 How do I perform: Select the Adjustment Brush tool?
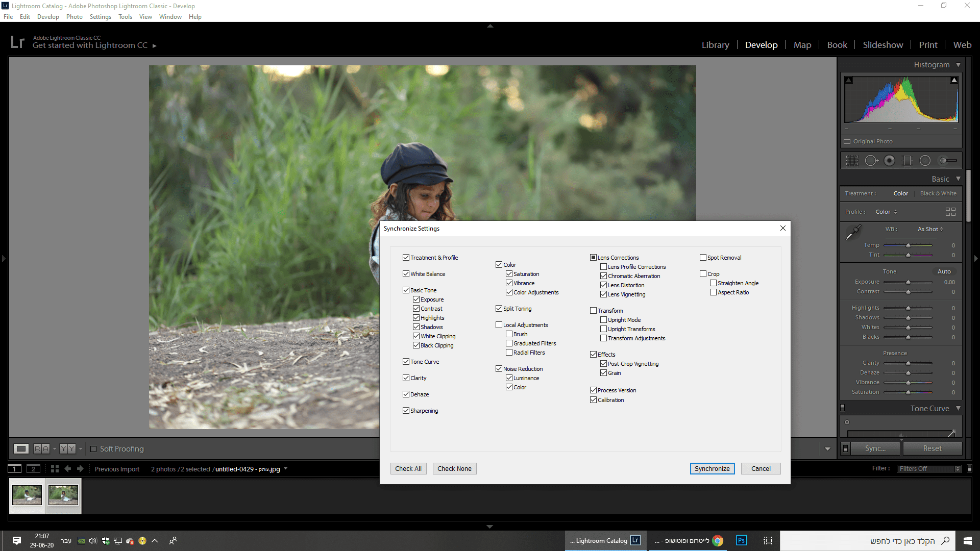tap(948, 161)
